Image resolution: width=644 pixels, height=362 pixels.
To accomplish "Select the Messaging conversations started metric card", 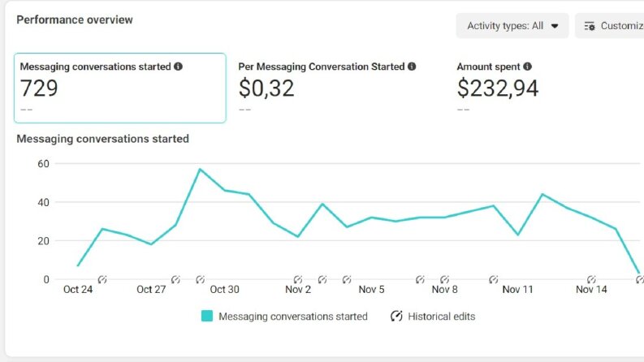I will [120, 88].
